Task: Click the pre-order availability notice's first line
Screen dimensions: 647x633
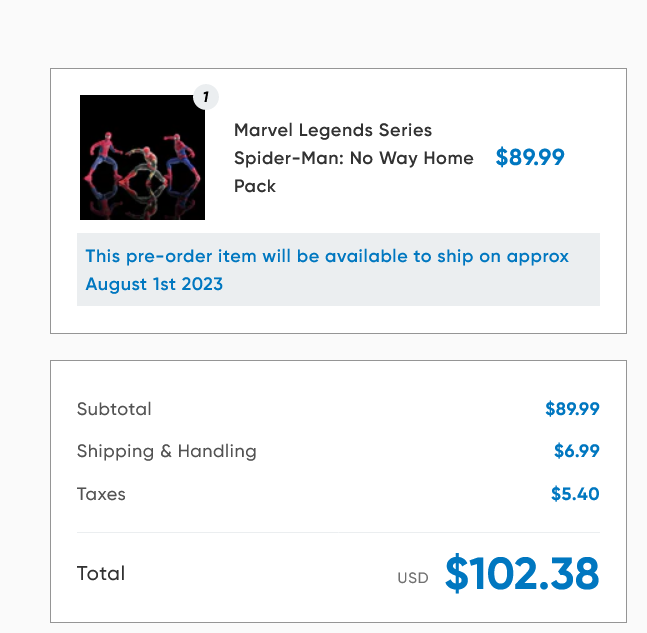Action: pyautogui.click(x=327, y=256)
